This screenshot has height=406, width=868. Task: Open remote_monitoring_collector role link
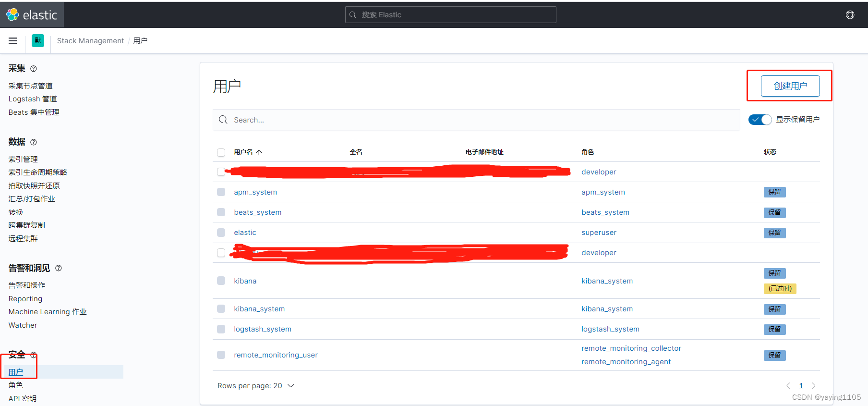click(x=631, y=348)
